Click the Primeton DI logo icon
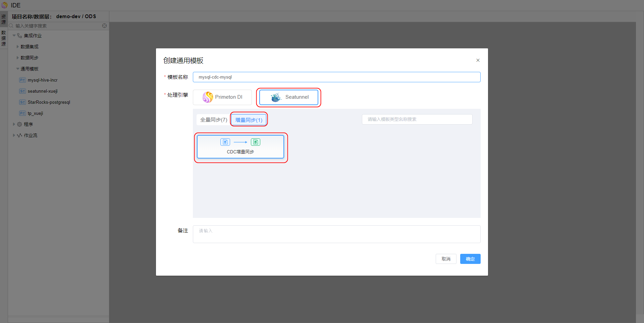Viewport: 644px width, 323px height. tap(208, 97)
